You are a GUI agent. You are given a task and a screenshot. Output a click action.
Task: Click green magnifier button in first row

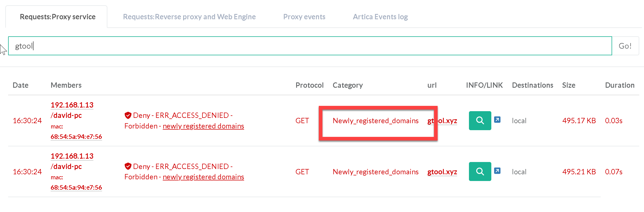click(x=480, y=121)
